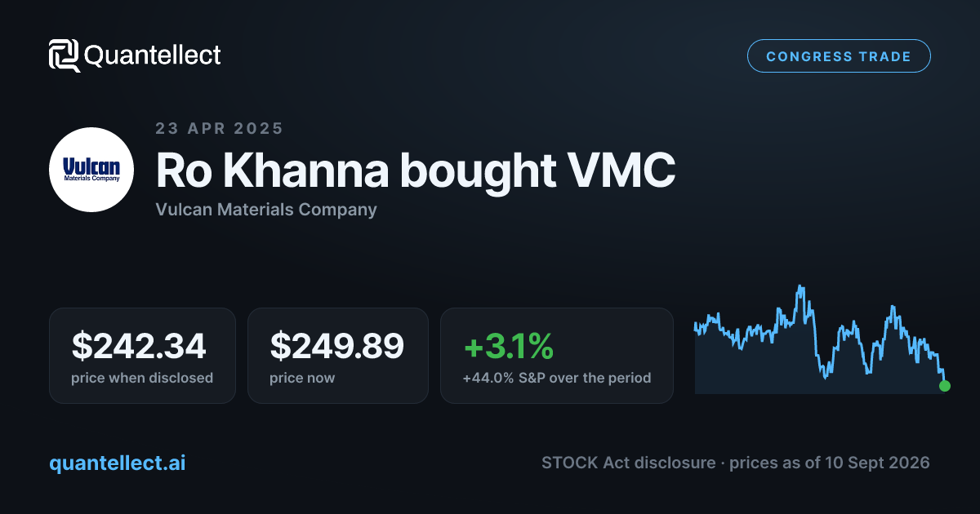Click the $242.34 price value

tap(139, 346)
